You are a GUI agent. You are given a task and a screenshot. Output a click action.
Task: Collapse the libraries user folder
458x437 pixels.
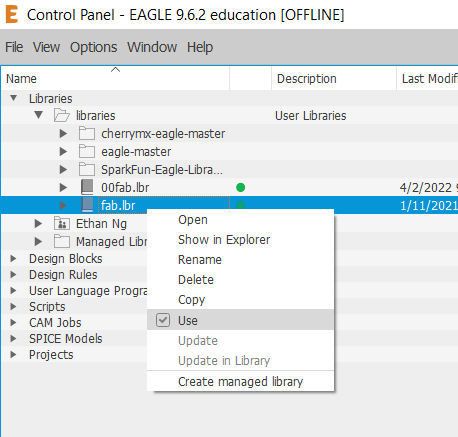(39, 115)
